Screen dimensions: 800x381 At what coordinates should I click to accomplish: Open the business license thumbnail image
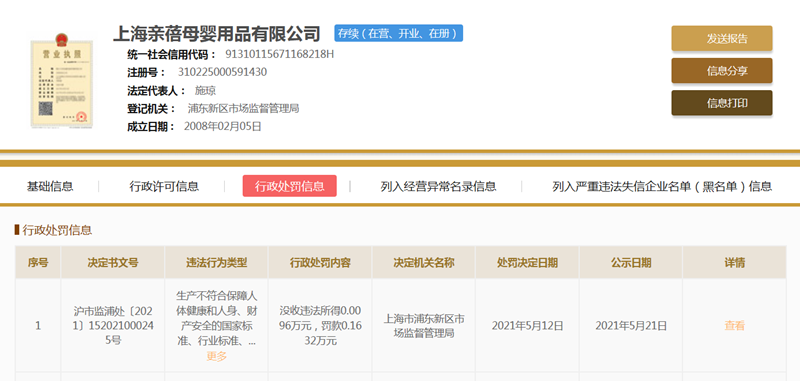tap(62, 81)
